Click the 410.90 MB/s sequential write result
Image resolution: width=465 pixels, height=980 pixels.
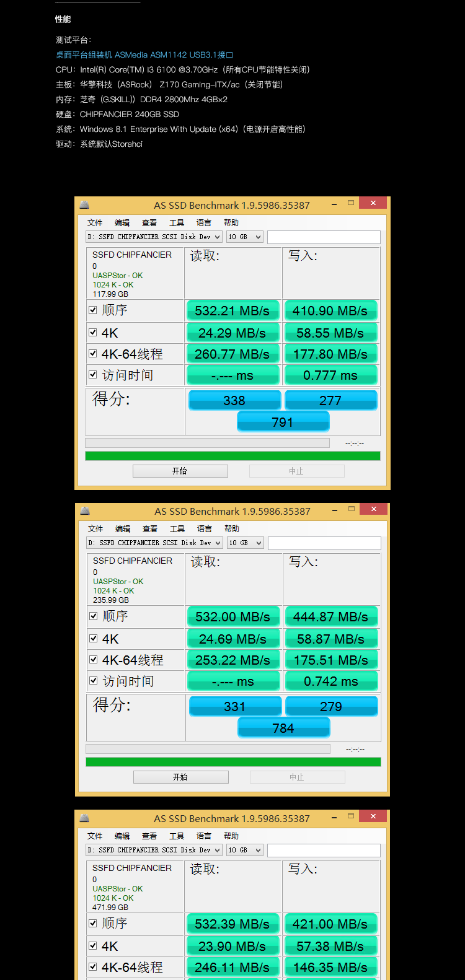330,310
